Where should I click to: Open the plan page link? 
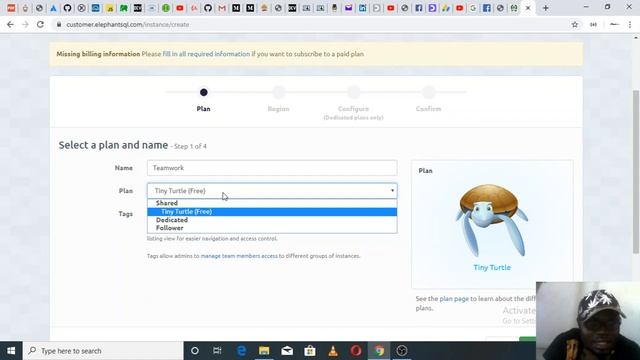[x=454, y=299]
